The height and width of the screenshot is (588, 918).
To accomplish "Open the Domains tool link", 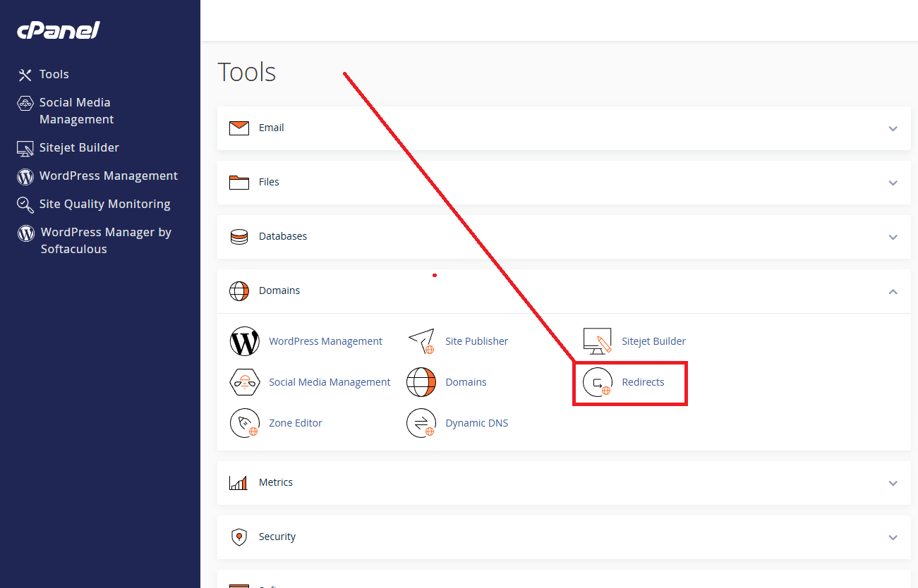I will (x=466, y=382).
